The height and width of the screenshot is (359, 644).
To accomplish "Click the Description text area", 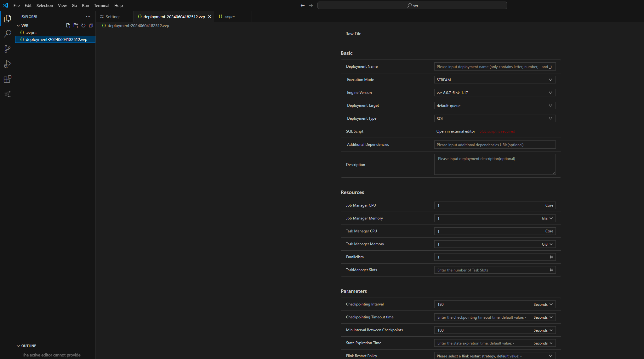I will [x=495, y=164].
